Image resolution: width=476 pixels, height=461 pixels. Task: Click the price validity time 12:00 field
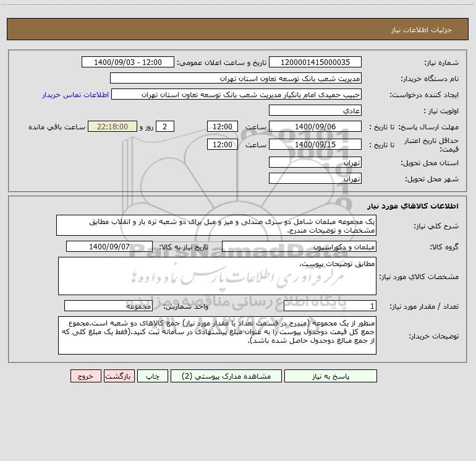222,144
